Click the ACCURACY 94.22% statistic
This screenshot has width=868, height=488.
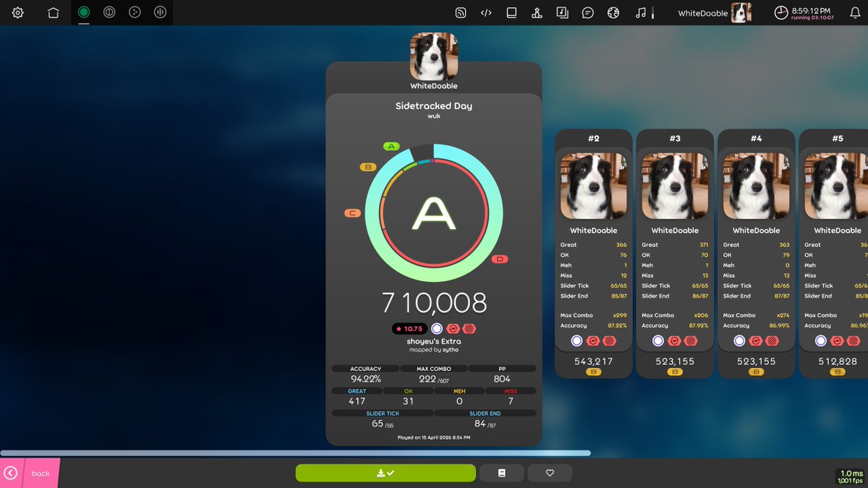coord(365,374)
